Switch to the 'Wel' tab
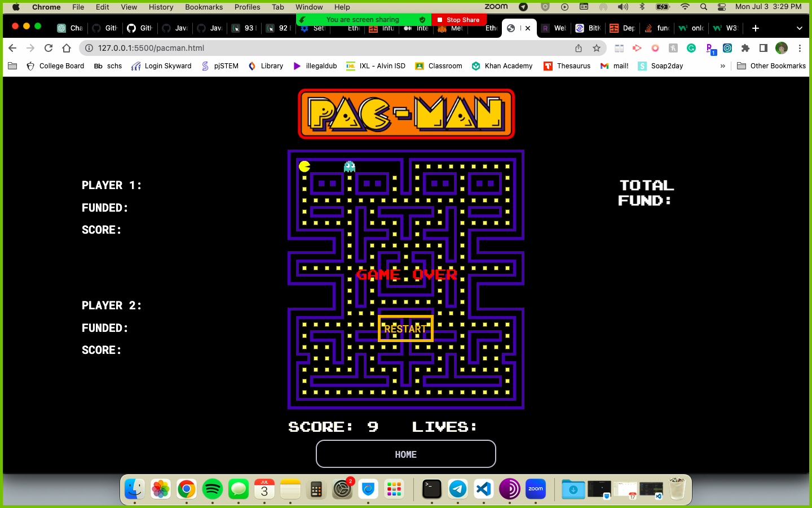Screen dimensions: 812x508 pyautogui.click(x=554, y=28)
